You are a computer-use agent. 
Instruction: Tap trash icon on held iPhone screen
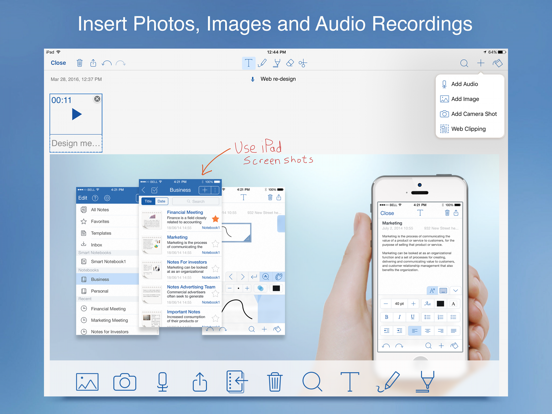click(447, 213)
